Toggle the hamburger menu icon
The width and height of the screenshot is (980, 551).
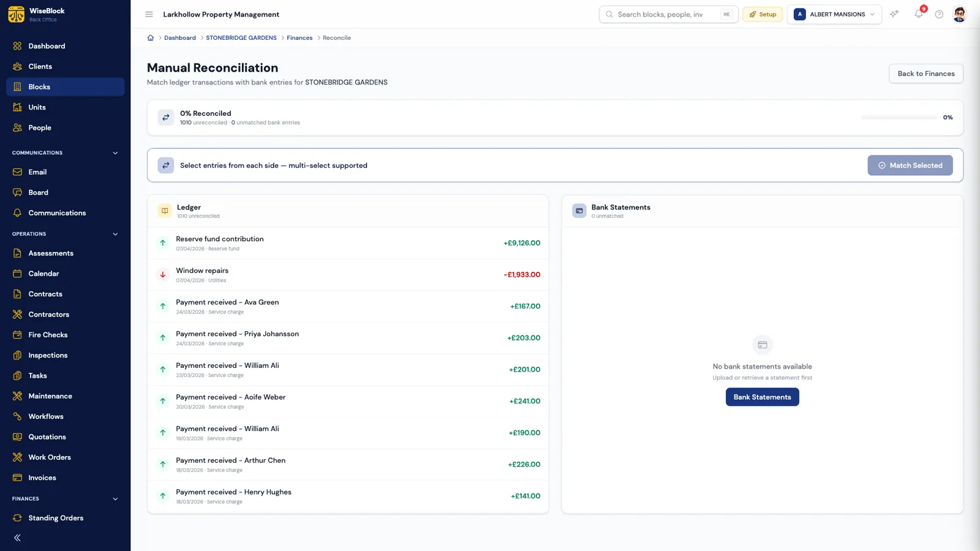[149, 14]
